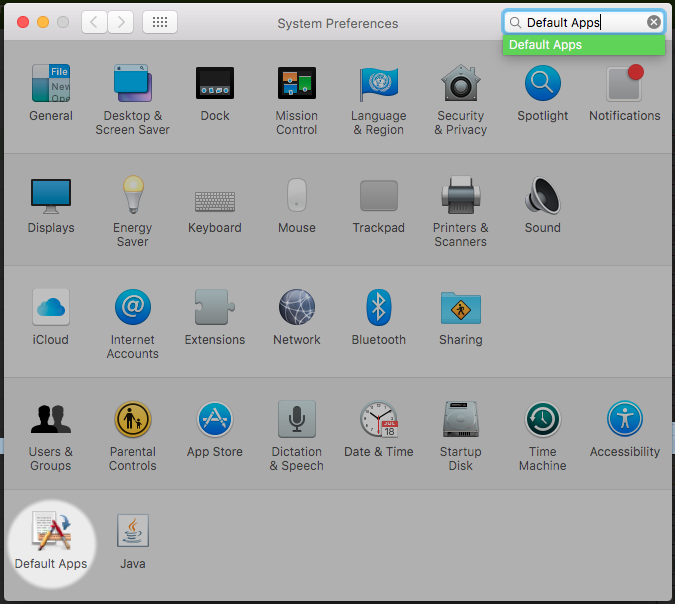Screen dimensions: 675x604
Task: Minimize the System Preferences window
Action: pyautogui.click(x=43, y=22)
